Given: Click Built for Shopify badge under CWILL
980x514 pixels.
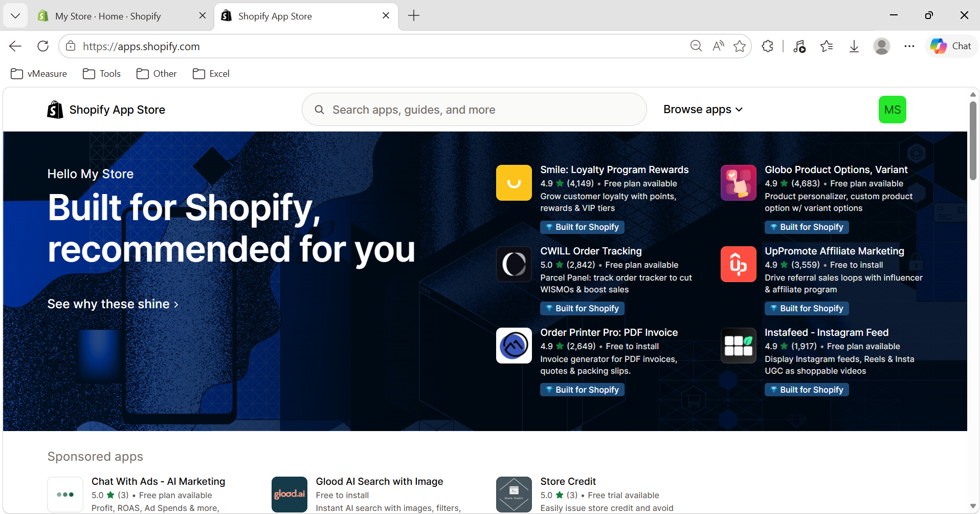Looking at the screenshot, I should [582, 308].
